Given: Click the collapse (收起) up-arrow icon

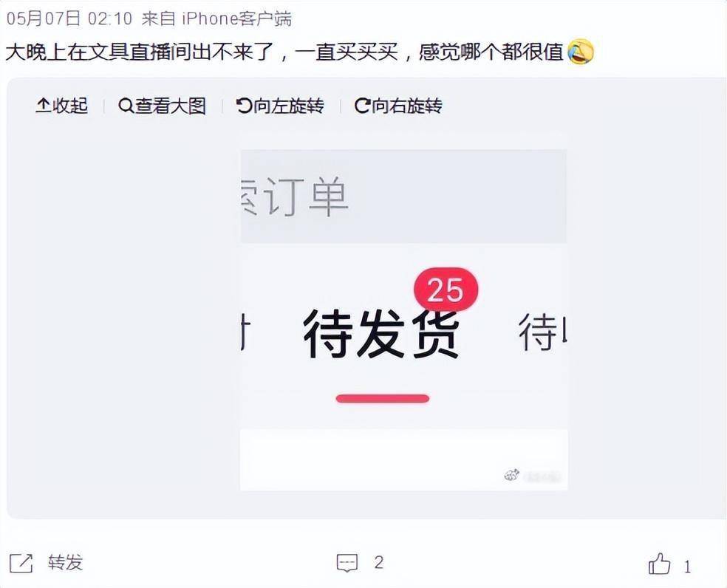Looking at the screenshot, I should pos(43,106).
